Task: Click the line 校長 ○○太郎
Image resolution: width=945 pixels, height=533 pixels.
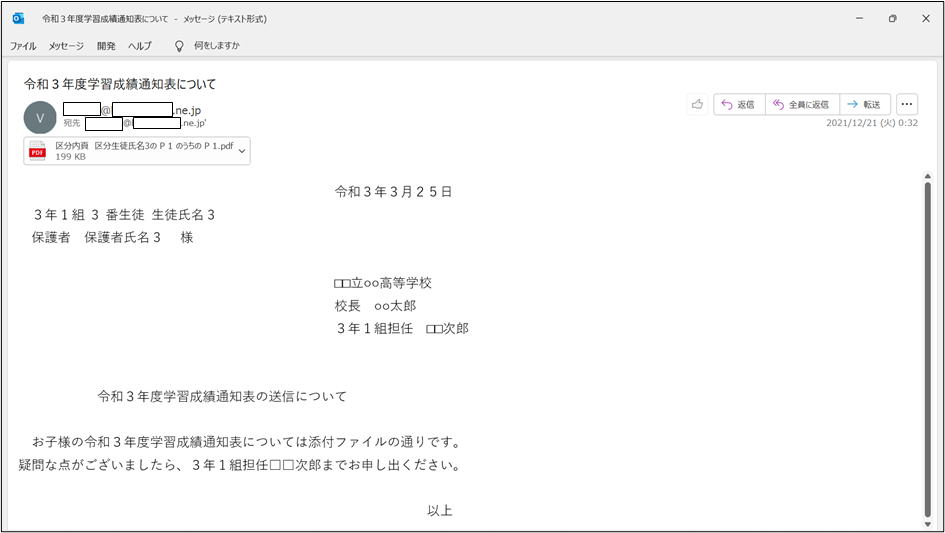Action: click(x=375, y=306)
